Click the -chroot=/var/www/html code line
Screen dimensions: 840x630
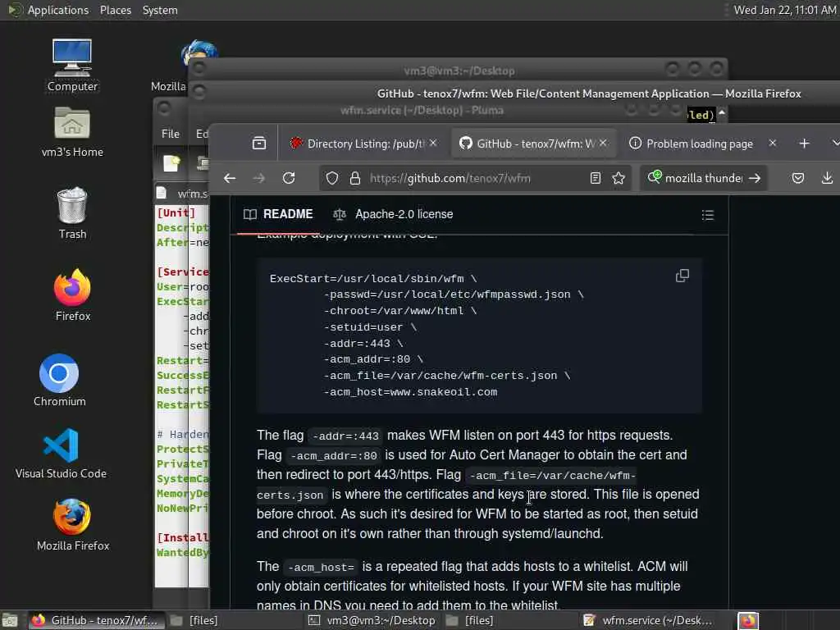pos(399,311)
